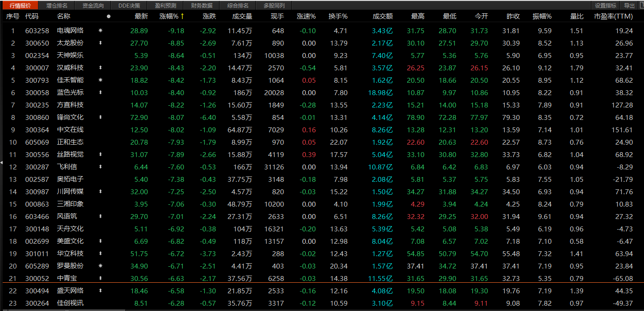Viewport: 644px width, 311px height.
Task: Click the marker icon beside 丝路视觉
Action: [x=100, y=155]
